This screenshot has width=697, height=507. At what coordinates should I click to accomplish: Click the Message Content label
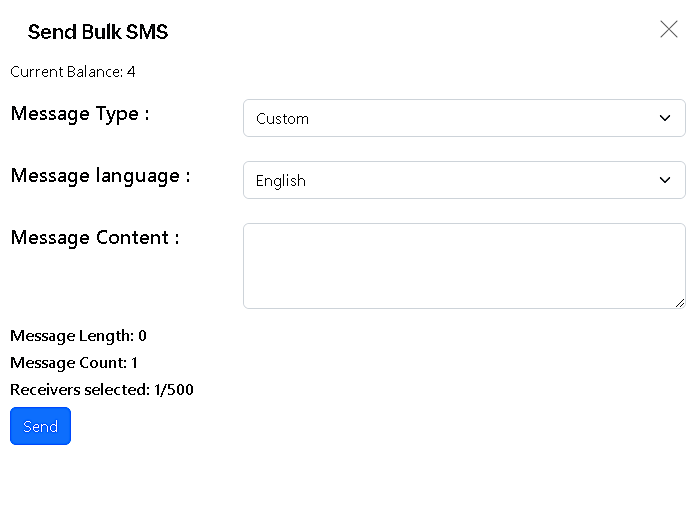click(x=95, y=238)
